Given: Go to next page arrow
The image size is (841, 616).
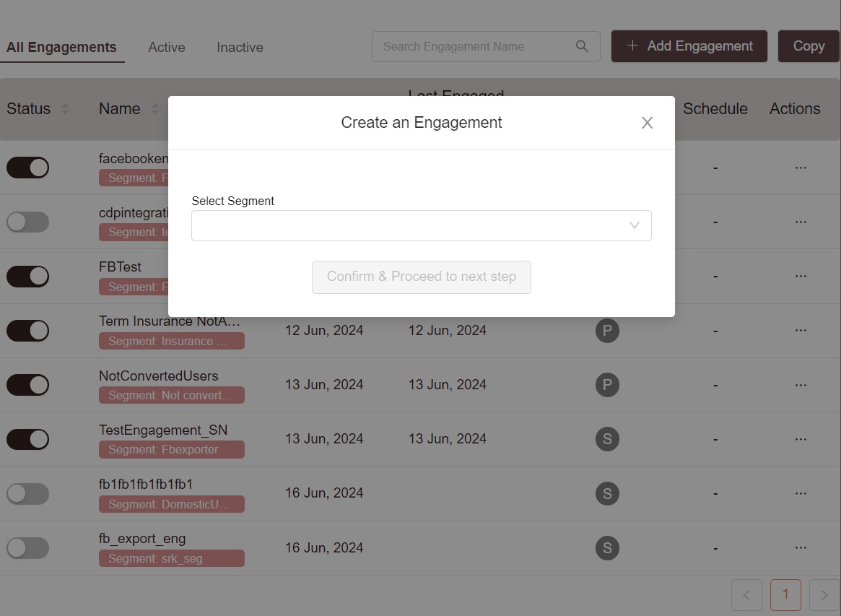Looking at the screenshot, I should coord(824,595).
